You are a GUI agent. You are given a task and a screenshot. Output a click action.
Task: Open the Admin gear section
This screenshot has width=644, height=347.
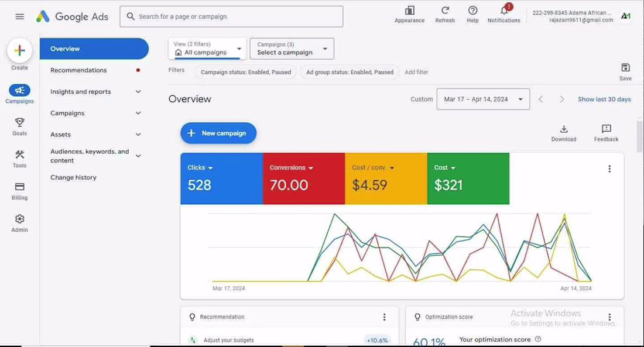(19, 224)
